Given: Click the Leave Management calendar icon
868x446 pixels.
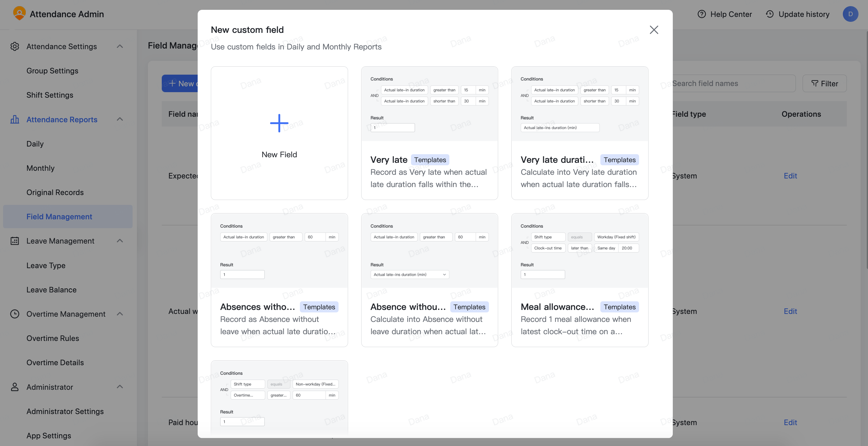Looking at the screenshot, I should 15,241.
